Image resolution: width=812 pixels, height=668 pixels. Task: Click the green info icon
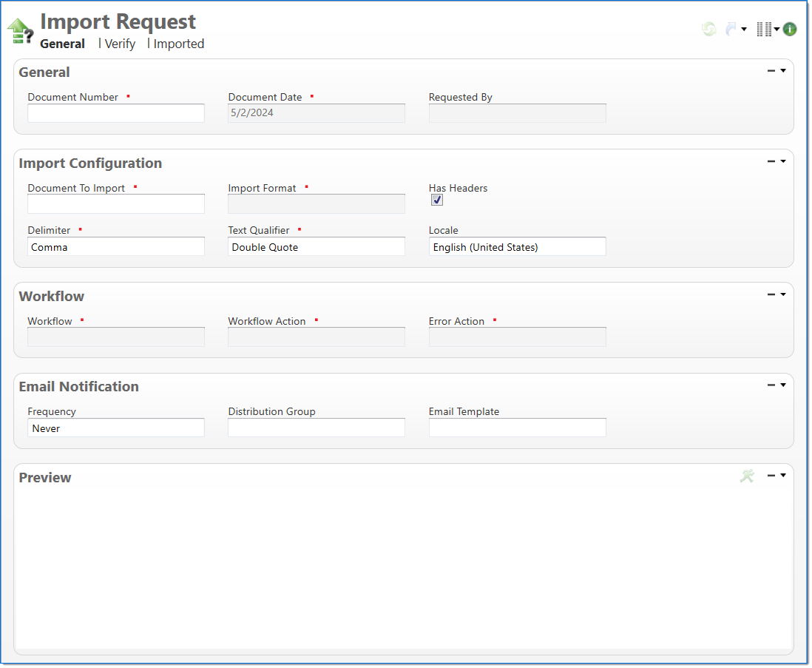[x=790, y=29]
